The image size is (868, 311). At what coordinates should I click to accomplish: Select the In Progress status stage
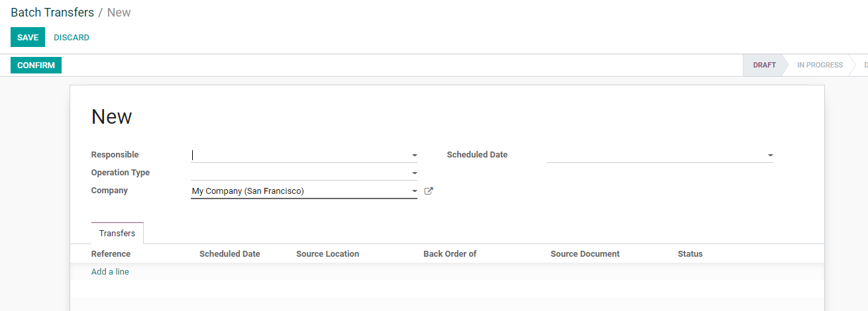(820, 66)
